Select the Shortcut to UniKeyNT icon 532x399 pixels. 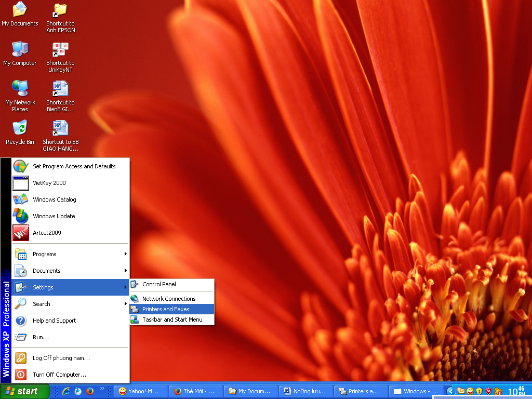click(60, 57)
